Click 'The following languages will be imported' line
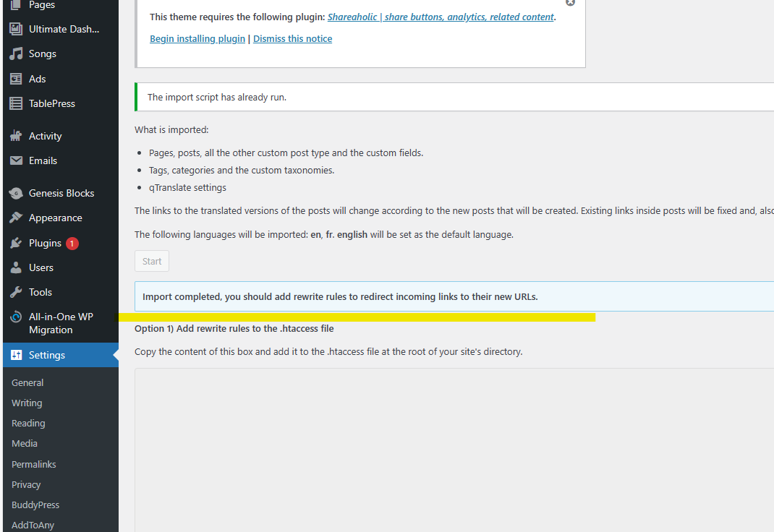The height and width of the screenshot is (532, 774). [x=324, y=235]
